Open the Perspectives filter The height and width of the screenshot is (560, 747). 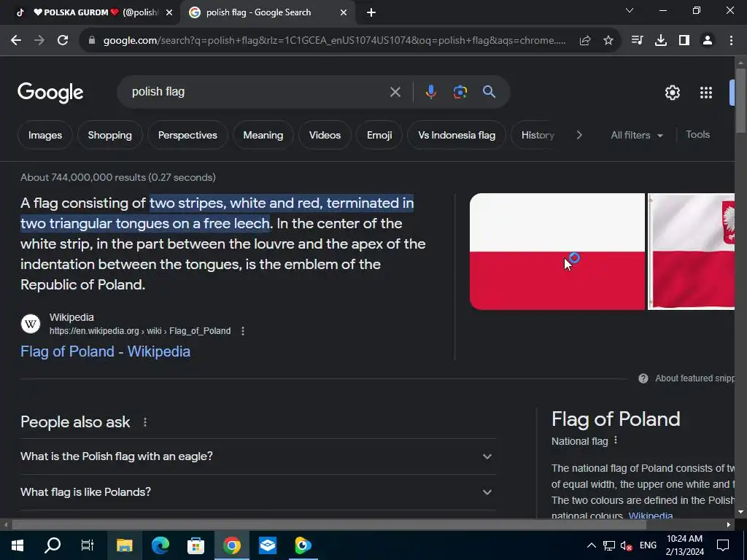187,135
